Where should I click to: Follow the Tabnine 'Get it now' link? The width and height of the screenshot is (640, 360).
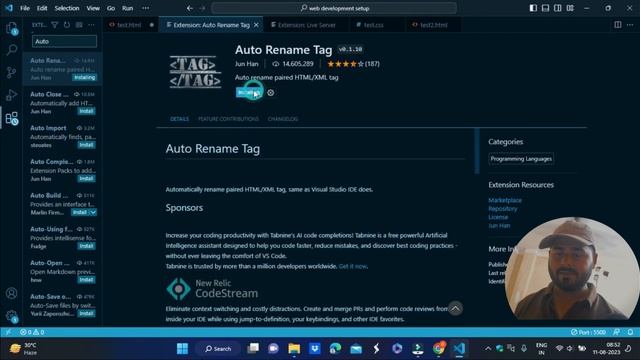[353, 266]
